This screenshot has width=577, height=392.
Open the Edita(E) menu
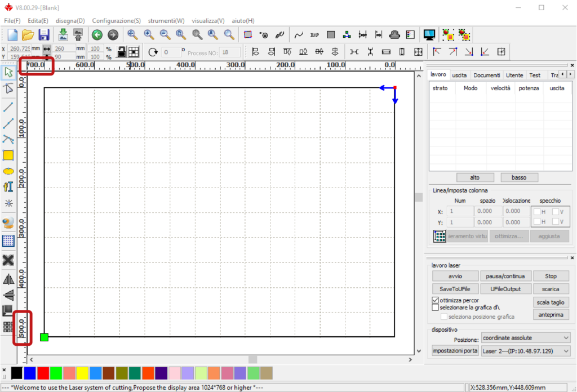pos(38,21)
